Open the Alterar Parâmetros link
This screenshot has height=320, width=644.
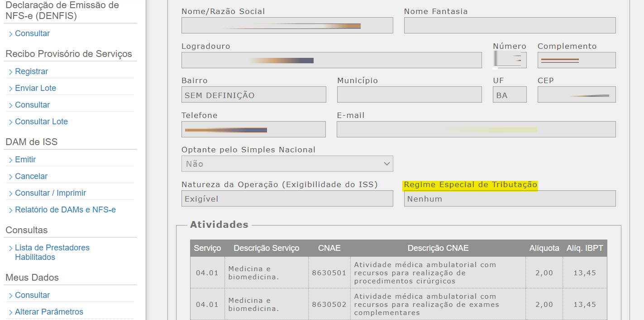tap(49, 312)
